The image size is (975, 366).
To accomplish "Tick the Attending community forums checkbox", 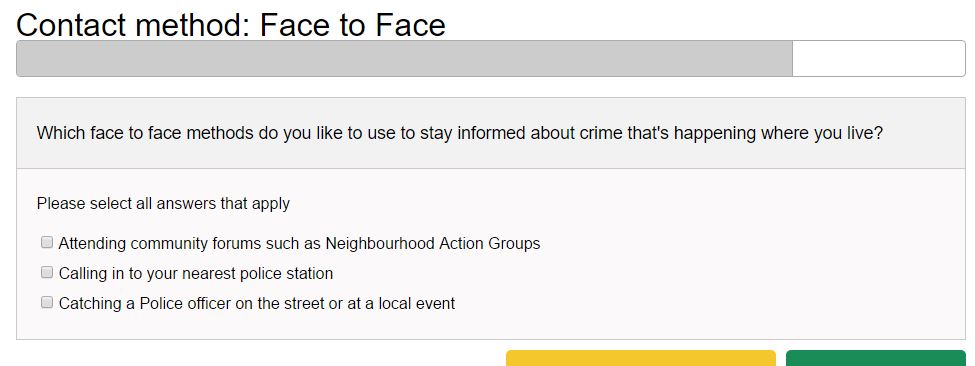I will tap(47, 242).
